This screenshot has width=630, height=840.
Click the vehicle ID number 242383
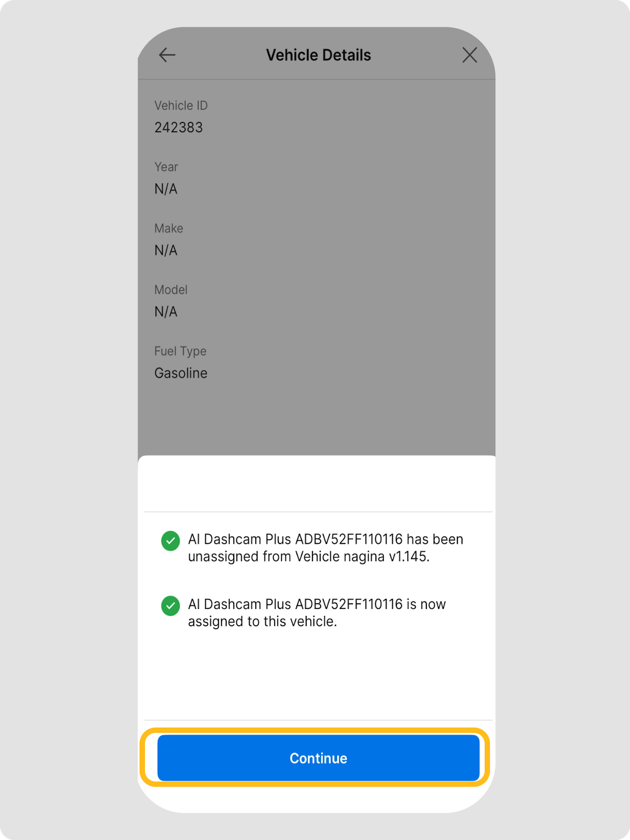178,128
